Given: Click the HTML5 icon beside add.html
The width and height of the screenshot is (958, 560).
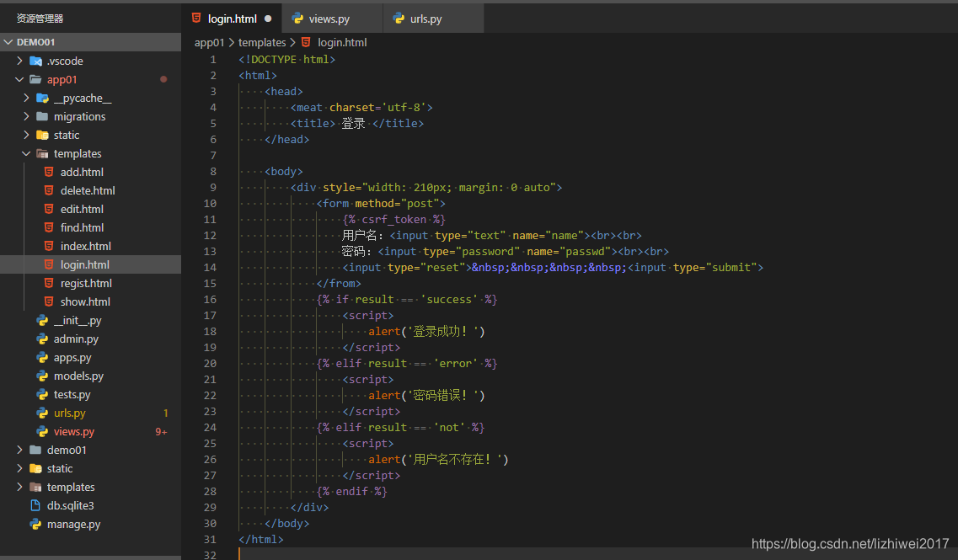Looking at the screenshot, I should [49, 172].
